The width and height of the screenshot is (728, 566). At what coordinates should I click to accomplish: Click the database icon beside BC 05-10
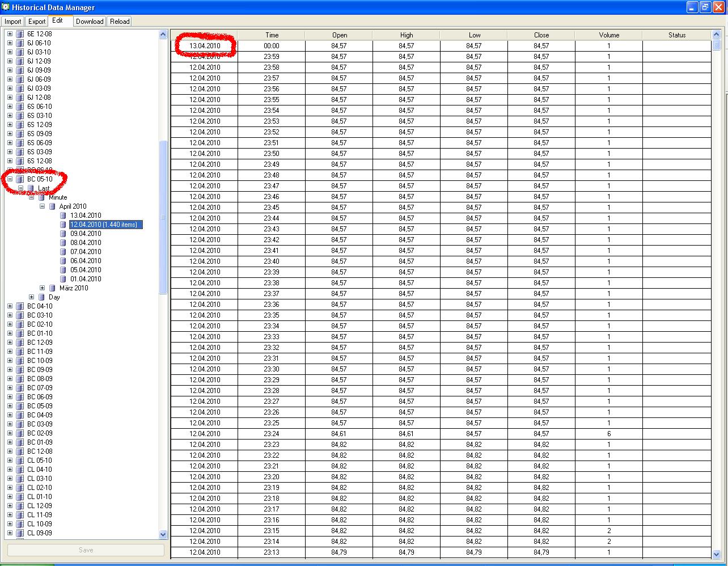(x=20, y=179)
